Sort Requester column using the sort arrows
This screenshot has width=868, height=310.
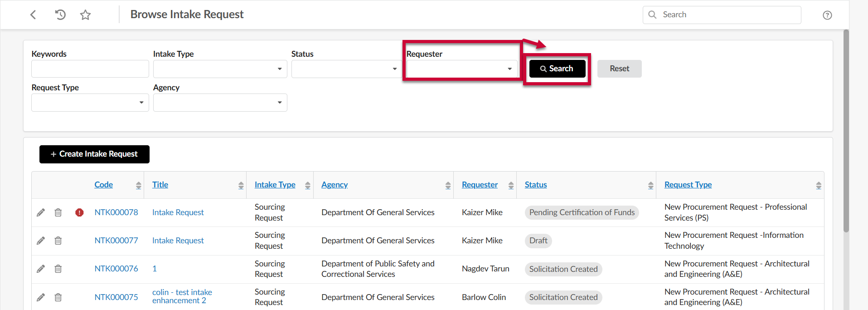(x=511, y=185)
